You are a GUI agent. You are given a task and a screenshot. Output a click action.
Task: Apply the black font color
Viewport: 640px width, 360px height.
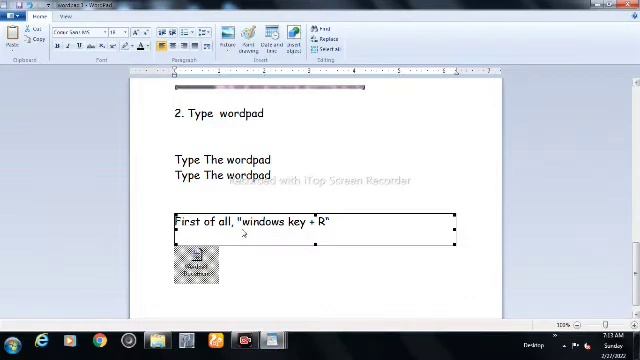[x=140, y=46]
